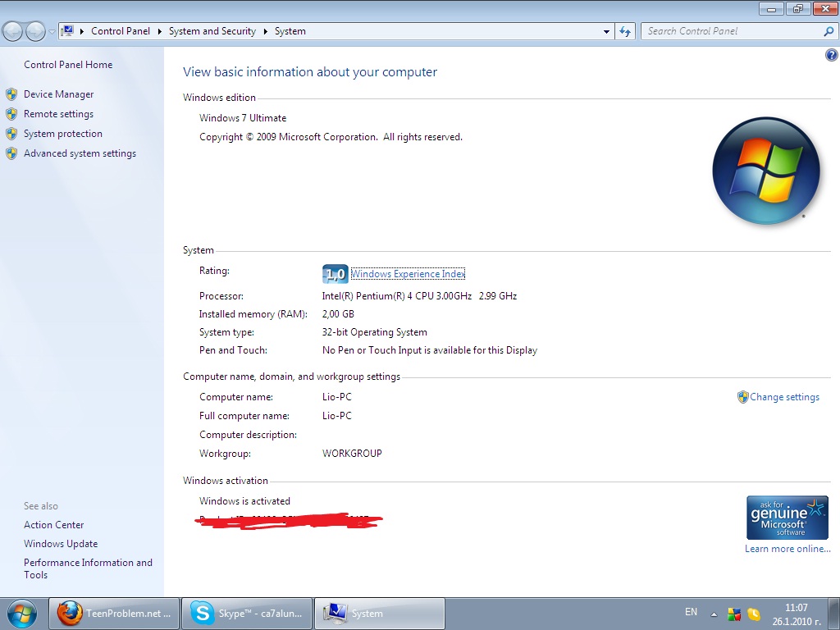Image resolution: width=840 pixels, height=630 pixels.
Task: Click the 1,0 rating badge
Action: (x=336, y=274)
